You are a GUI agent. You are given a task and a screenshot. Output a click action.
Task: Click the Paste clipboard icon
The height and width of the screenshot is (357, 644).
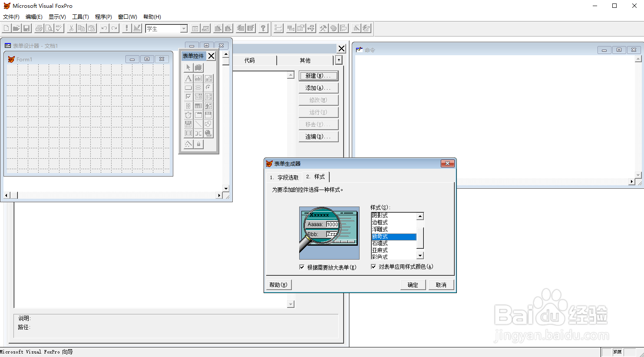[x=92, y=28]
